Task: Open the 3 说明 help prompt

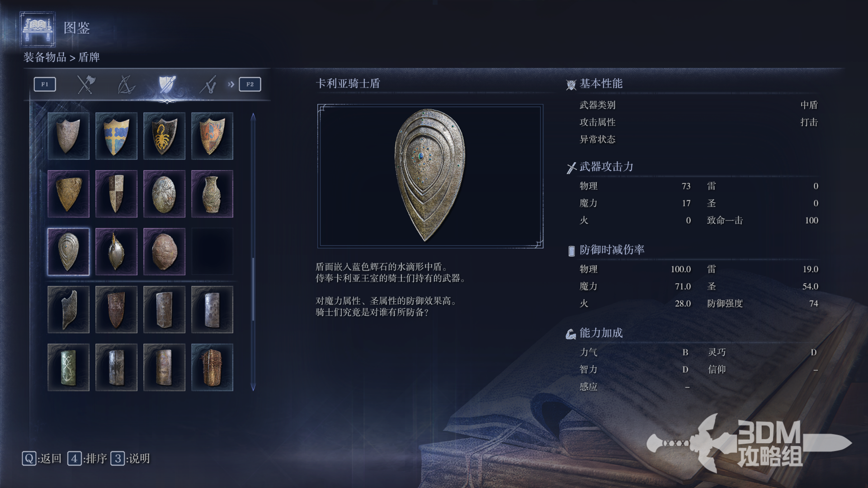Action: click(x=130, y=459)
